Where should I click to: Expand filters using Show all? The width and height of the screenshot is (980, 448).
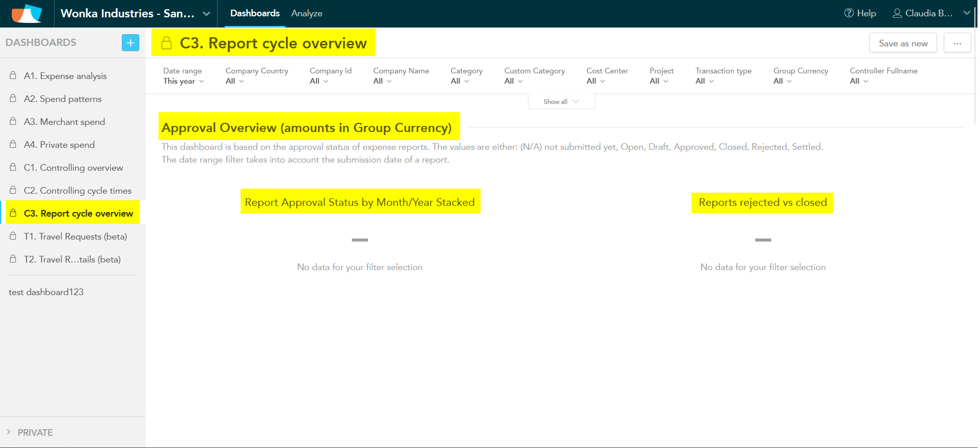[x=561, y=101]
